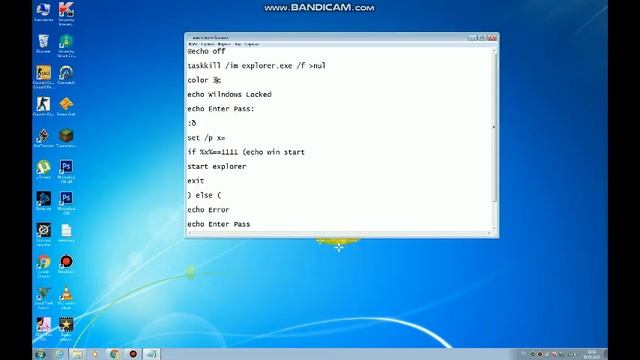Click the Notepad window title bar
Image resolution: width=640 pixels, height=360 pixels.
pyautogui.click(x=327, y=37)
